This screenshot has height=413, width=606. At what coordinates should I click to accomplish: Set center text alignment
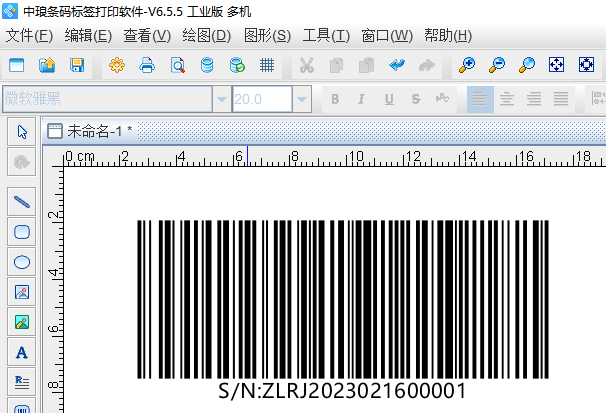point(507,99)
